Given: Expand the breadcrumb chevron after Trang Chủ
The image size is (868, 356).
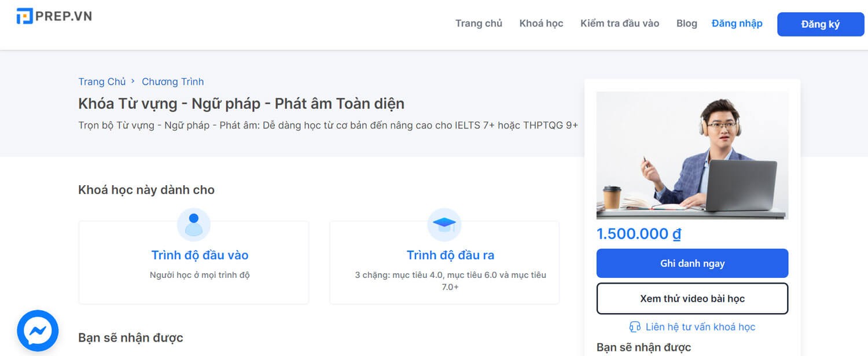Looking at the screenshot, I should coord(133,82).
